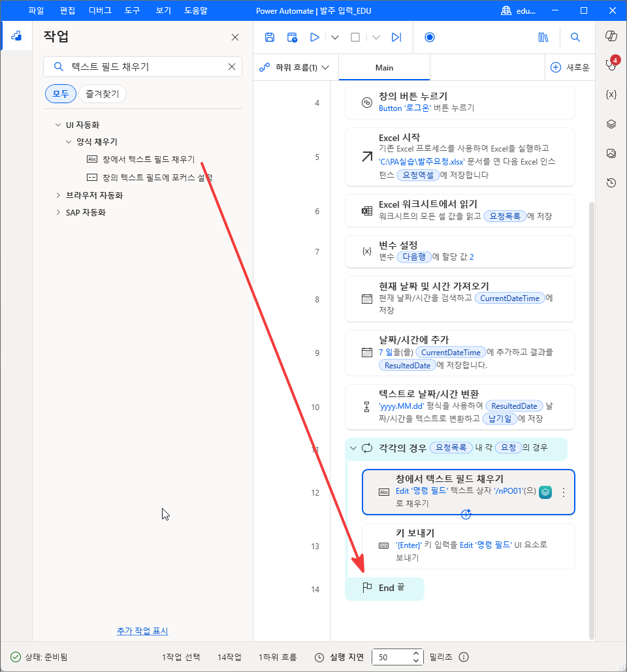Open the variables {x} panel icon

(x=611, y=95)
